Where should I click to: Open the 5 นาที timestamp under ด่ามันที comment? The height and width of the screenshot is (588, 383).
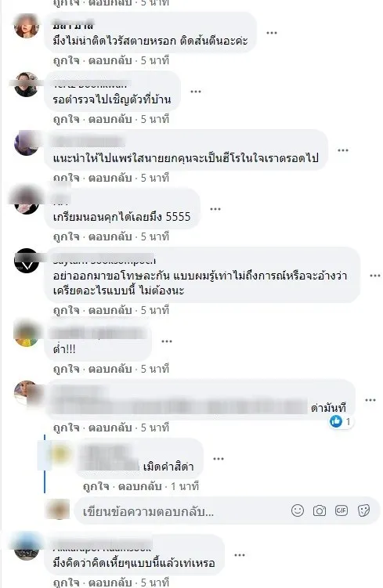click(155, 427)
